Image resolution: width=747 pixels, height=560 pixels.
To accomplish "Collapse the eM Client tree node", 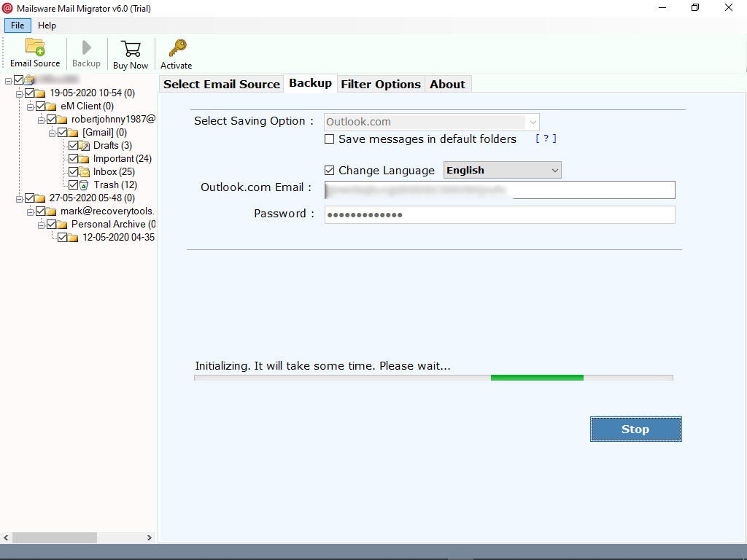I will pyautogui.click(x=30, y=107).
